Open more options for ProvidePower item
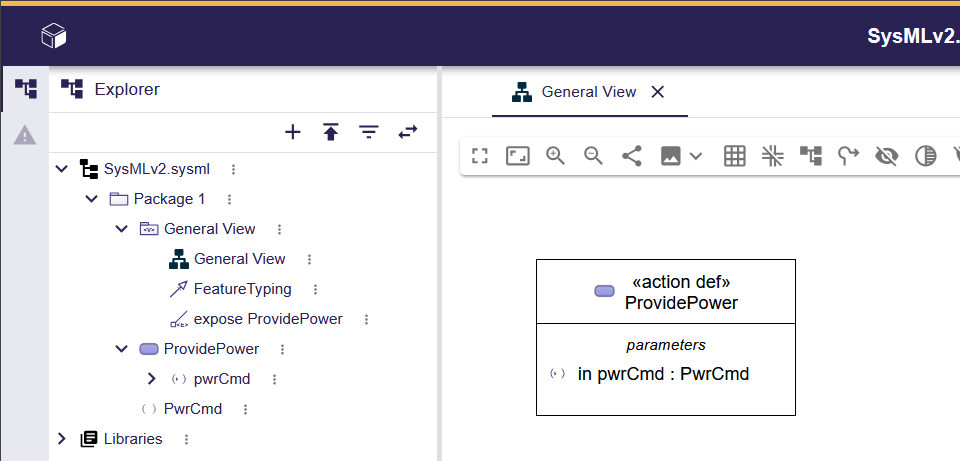960x461 pixels. pyautogui.click(x=282, y=349)
